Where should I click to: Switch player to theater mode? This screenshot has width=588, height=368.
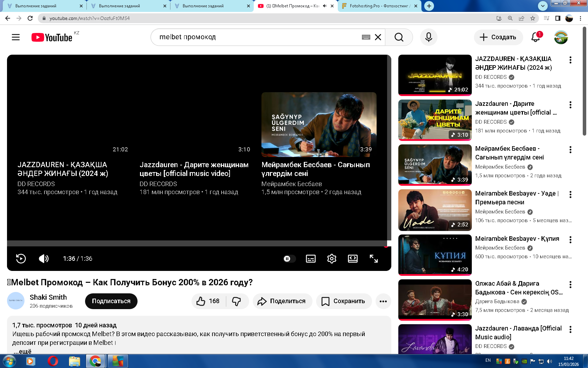[x=353, y=259]
